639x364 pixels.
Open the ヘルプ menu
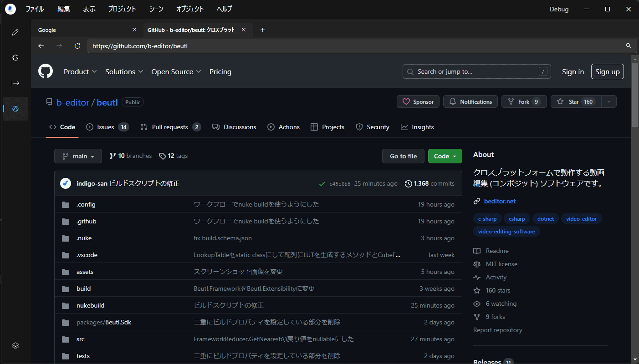tap(224, 9)
